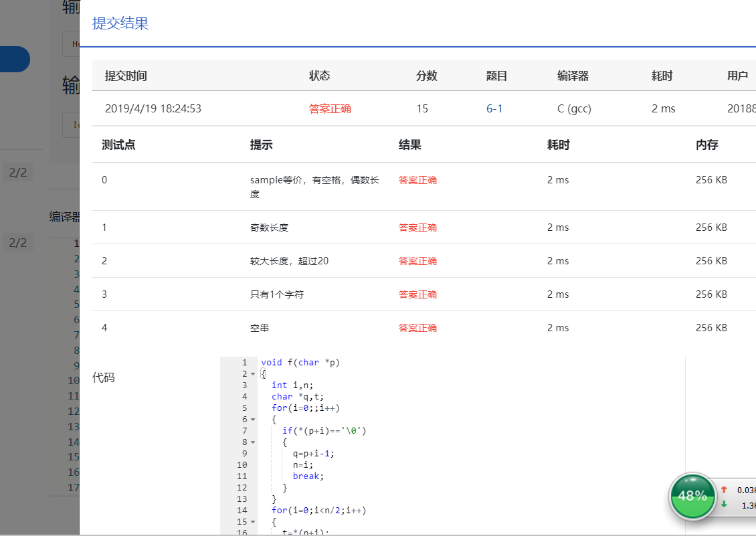
Task: Click the score value 15
Action: point(422,108)
